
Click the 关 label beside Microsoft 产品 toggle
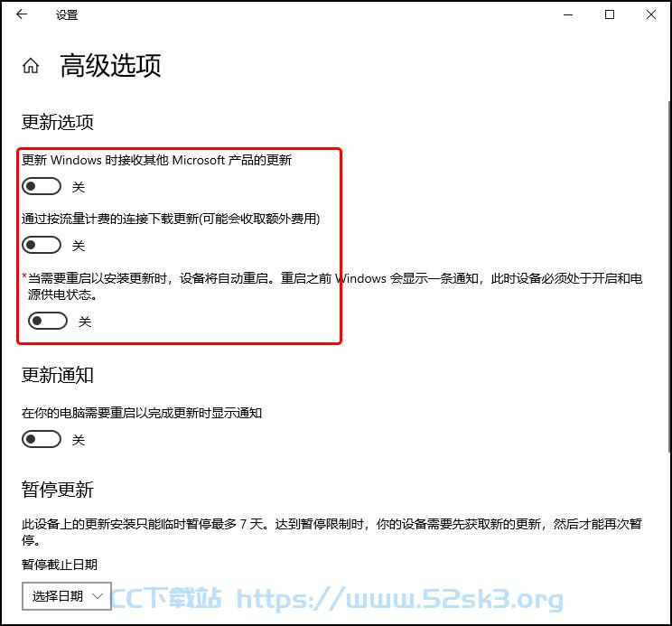pyautogui.click(x=79, y=187)
